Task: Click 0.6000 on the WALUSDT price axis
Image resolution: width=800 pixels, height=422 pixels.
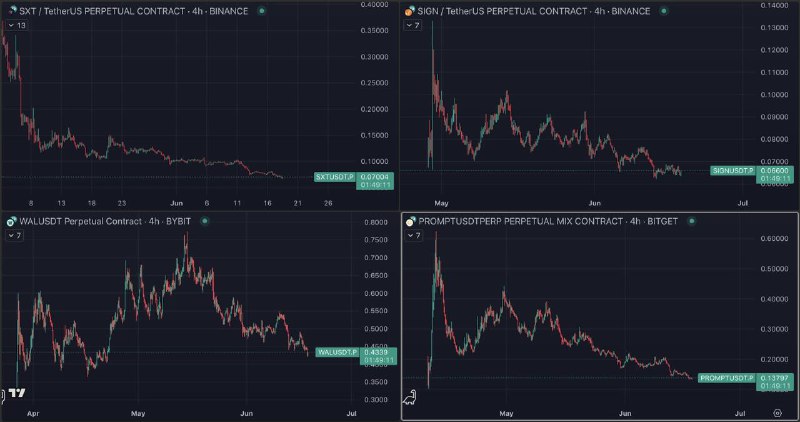Action: coord(376,293)
